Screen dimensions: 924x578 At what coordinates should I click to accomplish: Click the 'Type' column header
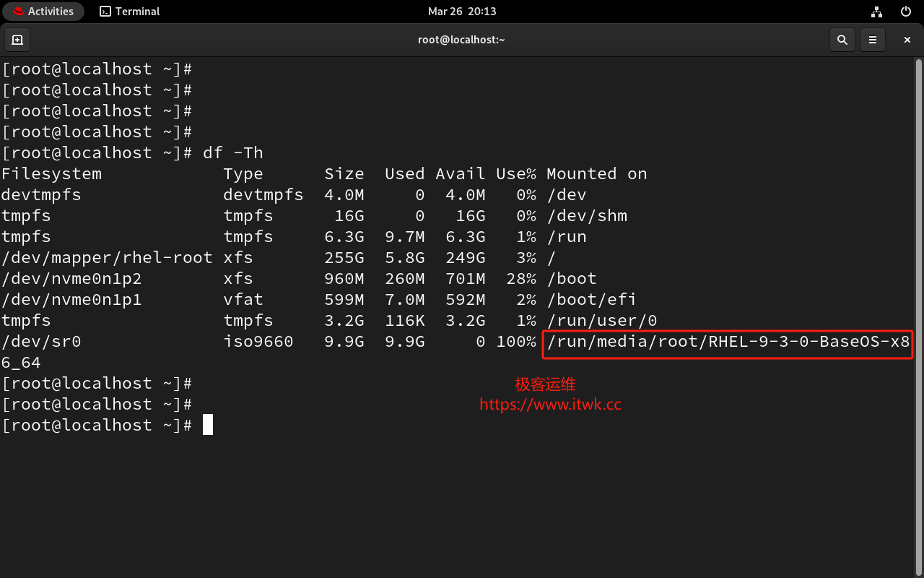click(x=243, y=174)
